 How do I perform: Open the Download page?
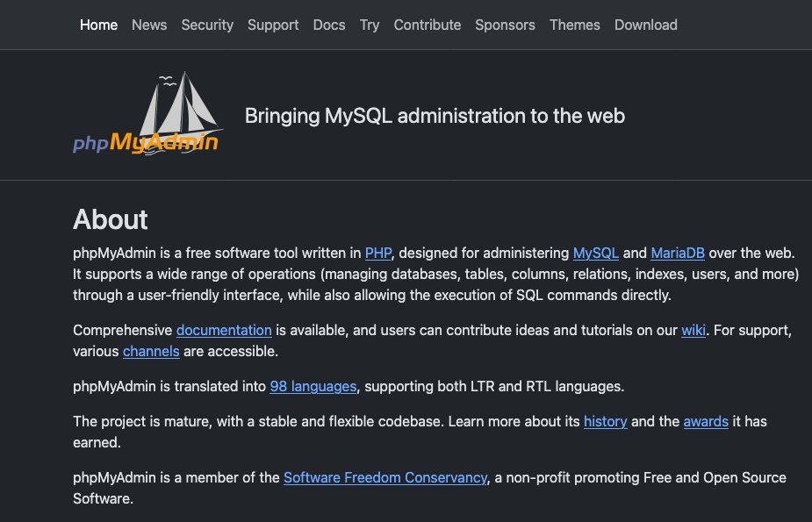(x=646, y=25)
